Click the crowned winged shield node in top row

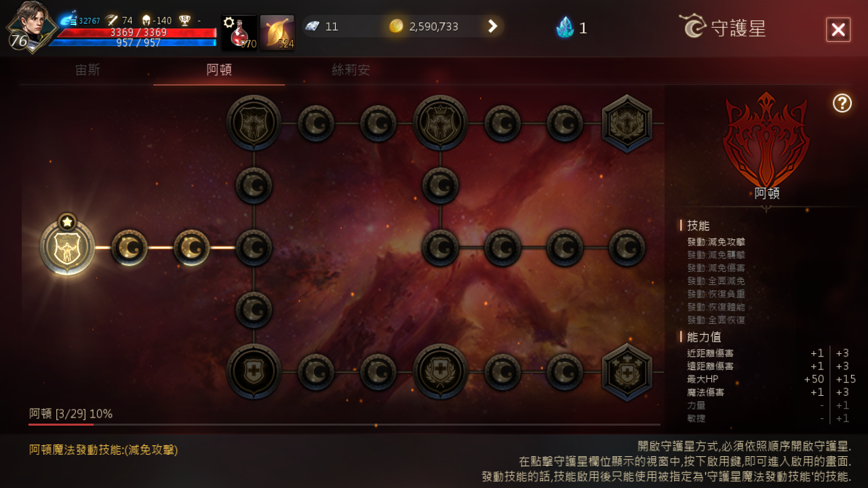click(x=441, y=123)
